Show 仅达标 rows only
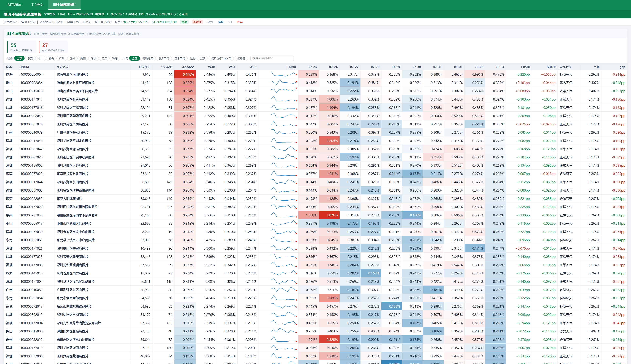 pos(241,58)
